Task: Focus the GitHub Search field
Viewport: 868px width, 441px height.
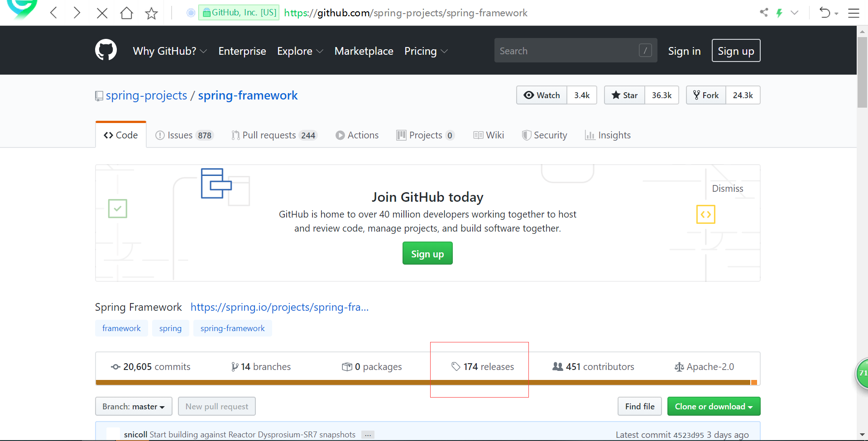Action: 575,50
